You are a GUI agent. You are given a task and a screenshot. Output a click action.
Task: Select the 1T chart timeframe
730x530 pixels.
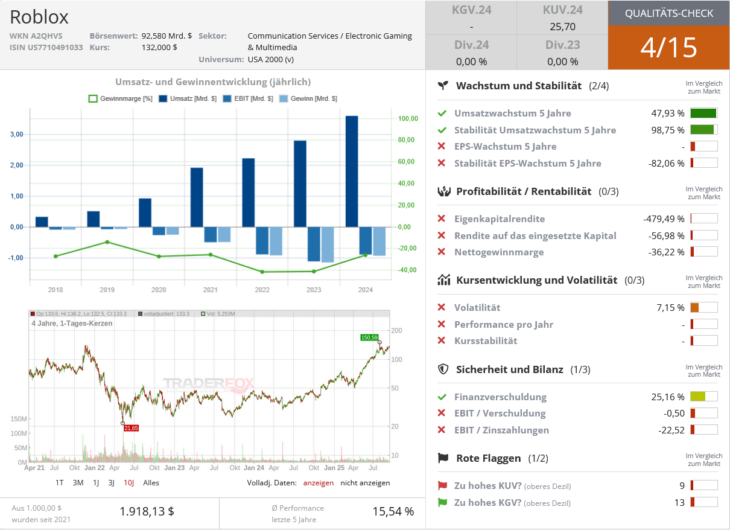click(x=60, y=483)
